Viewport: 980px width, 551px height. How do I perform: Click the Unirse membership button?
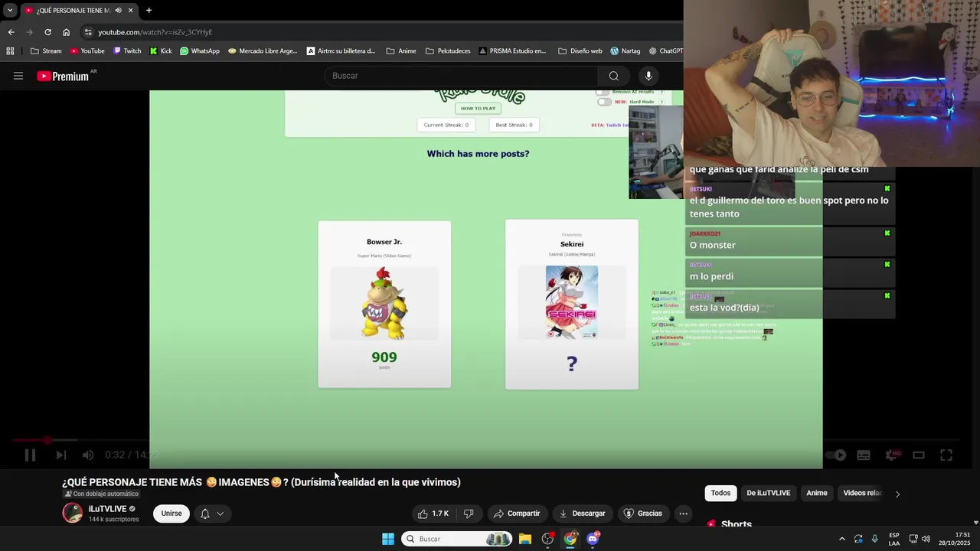point(171,514)
